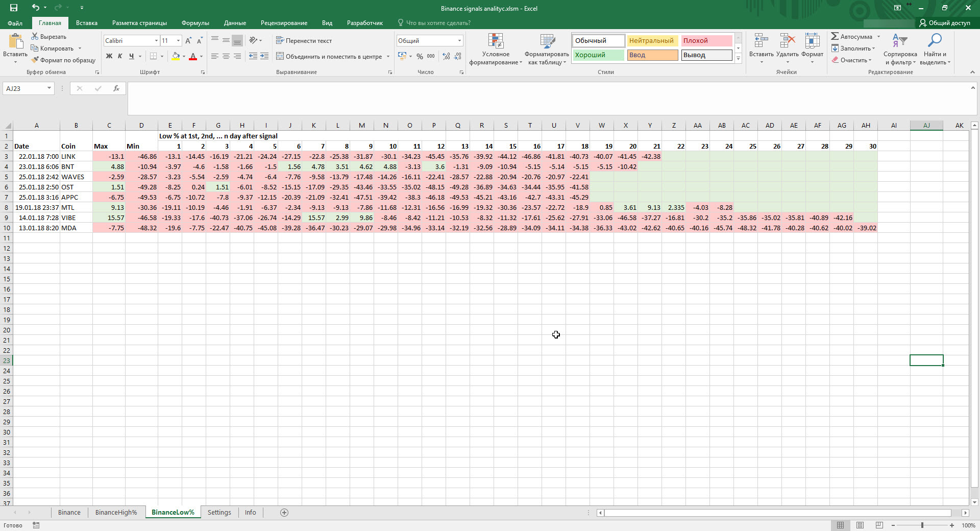Screen dimensions: 980x531
Task: Open Conditional Formatting menu
Action: pos(495,50)
